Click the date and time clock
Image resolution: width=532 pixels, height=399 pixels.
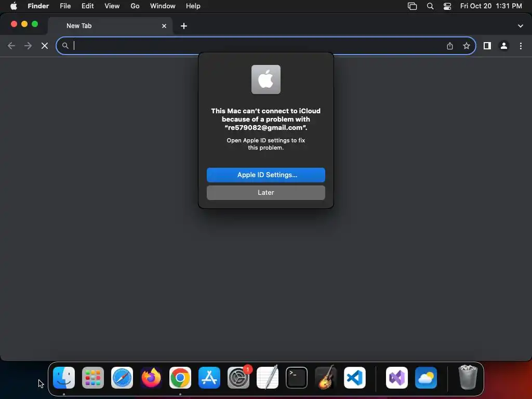tap(491, 6)
